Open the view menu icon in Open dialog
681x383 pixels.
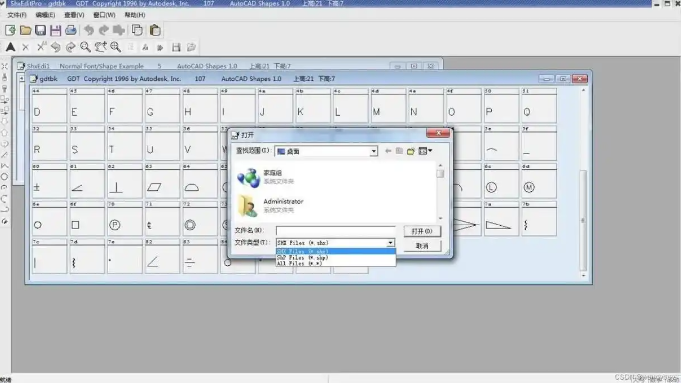(x=425, y=151)
